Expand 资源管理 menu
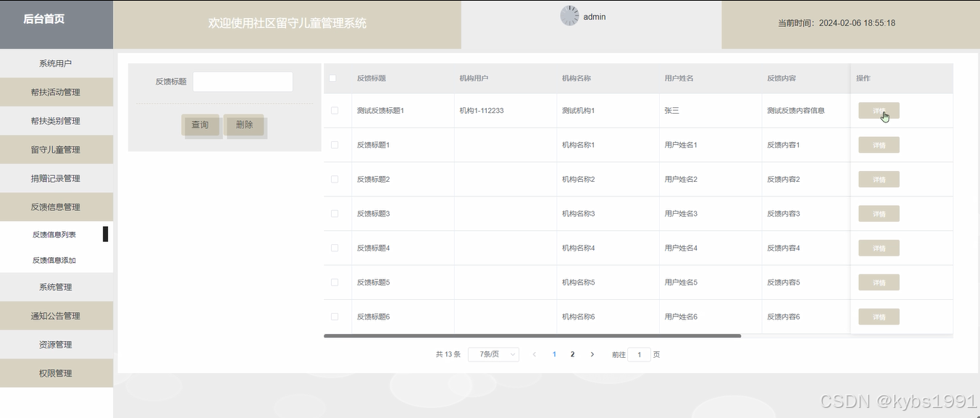 56,344
